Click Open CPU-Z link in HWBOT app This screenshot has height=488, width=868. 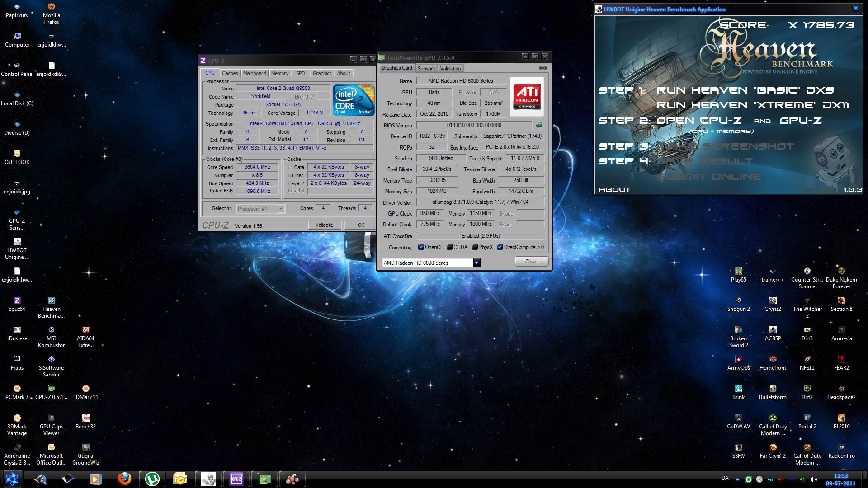tap(699, 121)
